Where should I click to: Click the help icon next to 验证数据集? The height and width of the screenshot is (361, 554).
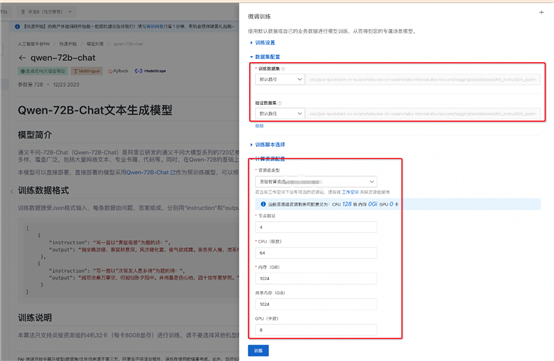click(x=280, y=103)
